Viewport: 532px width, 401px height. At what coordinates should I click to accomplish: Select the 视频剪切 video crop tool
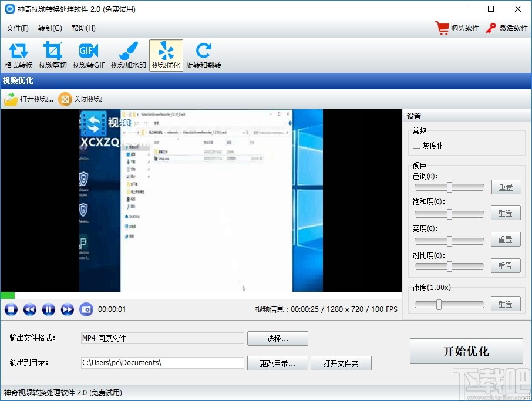(53, 55)
